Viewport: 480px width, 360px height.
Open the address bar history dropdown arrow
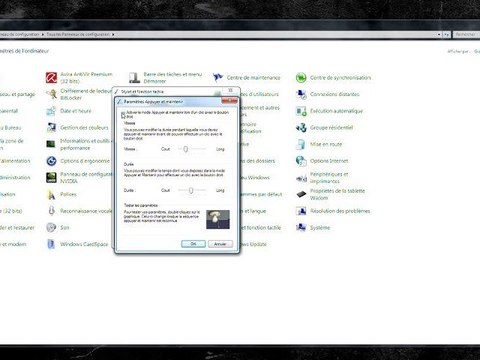[x=439, y=34]
